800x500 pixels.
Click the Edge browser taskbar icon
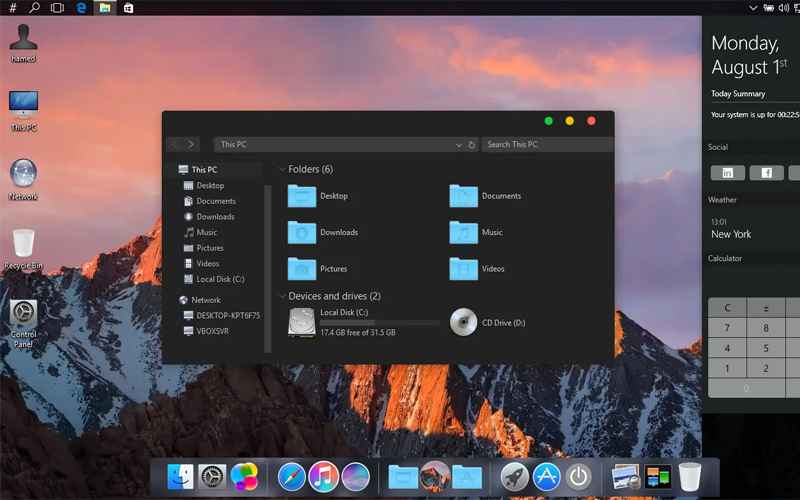(x=81, y=7)
